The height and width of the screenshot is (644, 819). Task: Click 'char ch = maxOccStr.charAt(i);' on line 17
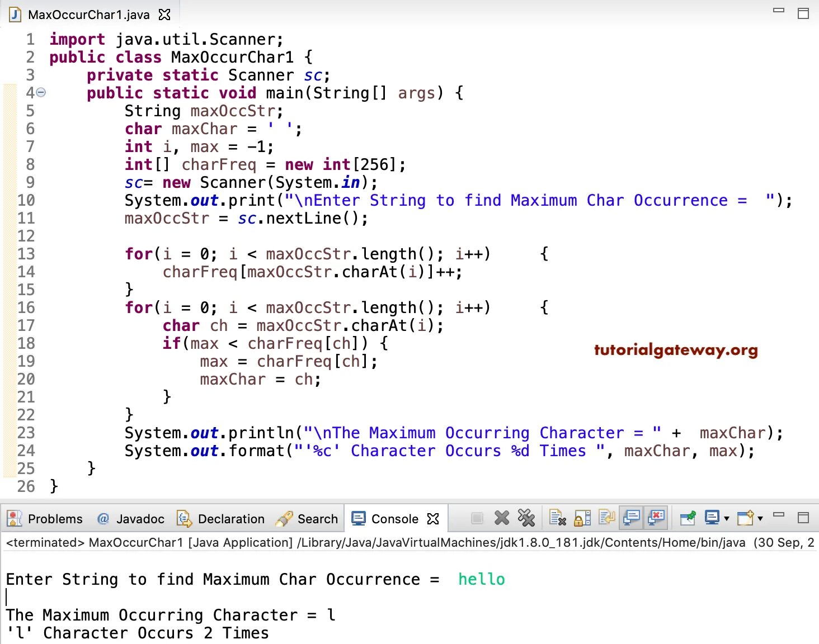(x=303, y=325)
